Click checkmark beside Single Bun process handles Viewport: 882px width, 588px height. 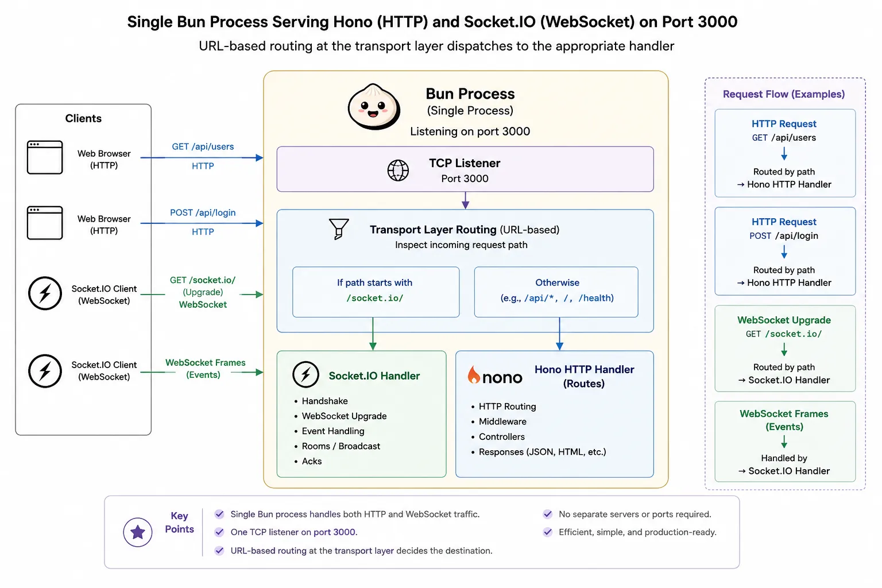(x=219, y=514)
